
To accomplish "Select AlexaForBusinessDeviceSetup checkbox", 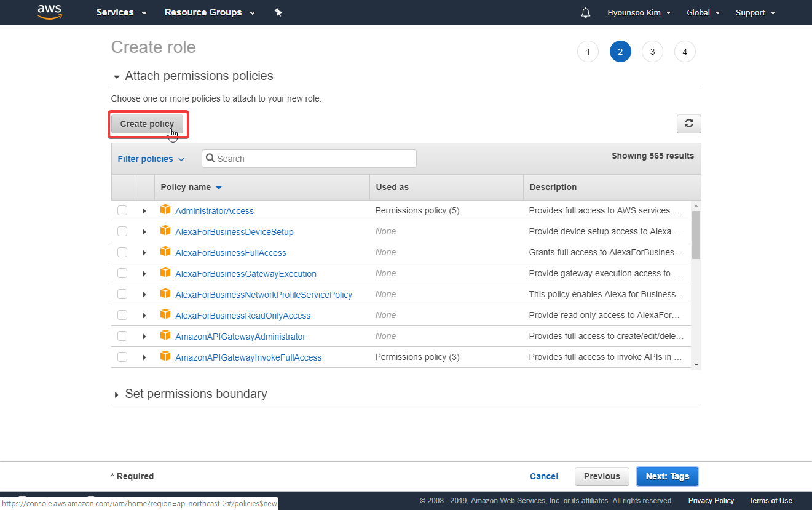I will pos(122,231).
